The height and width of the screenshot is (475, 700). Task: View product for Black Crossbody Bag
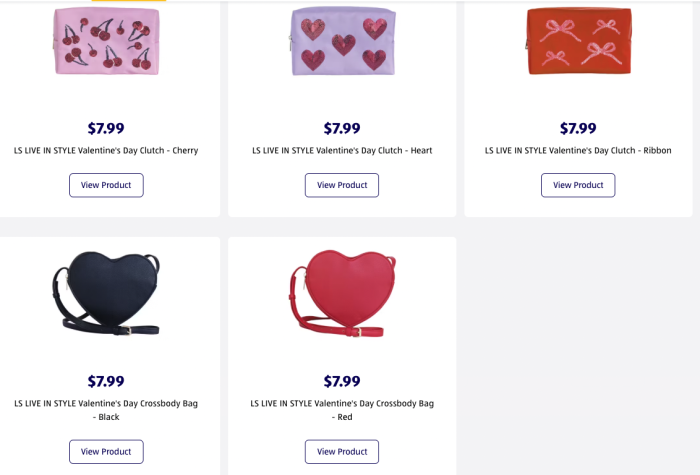click(x=106, y=452)
